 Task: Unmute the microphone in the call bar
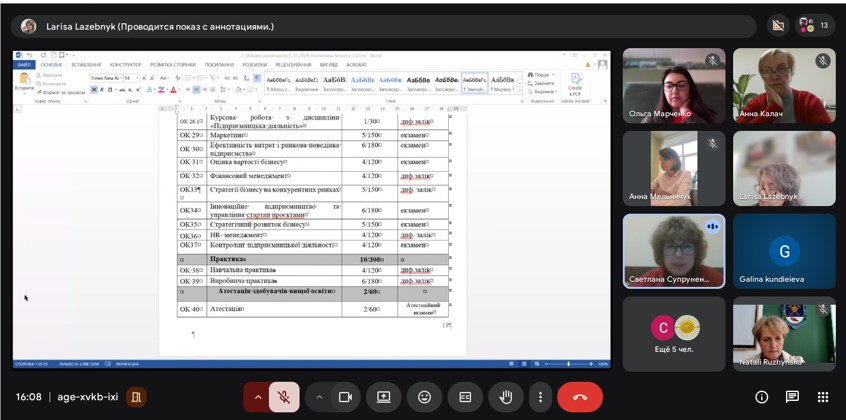(x=284, y=397)
